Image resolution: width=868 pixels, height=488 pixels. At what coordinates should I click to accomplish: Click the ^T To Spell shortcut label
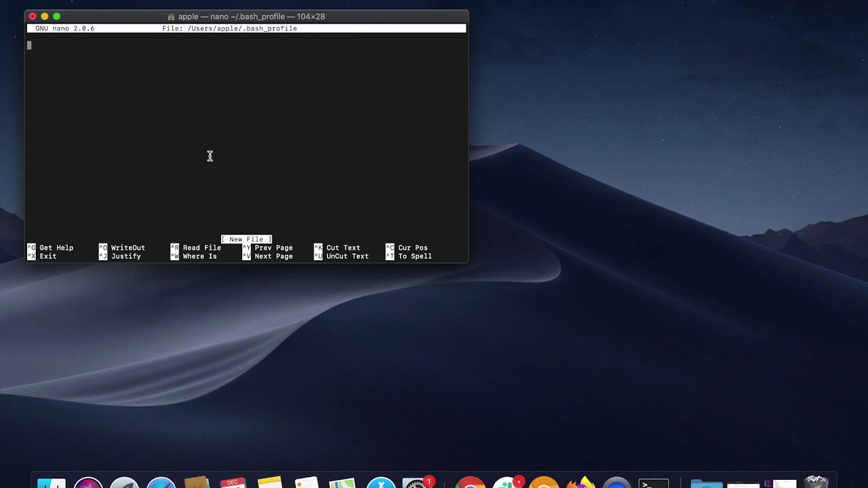[409, 256]
